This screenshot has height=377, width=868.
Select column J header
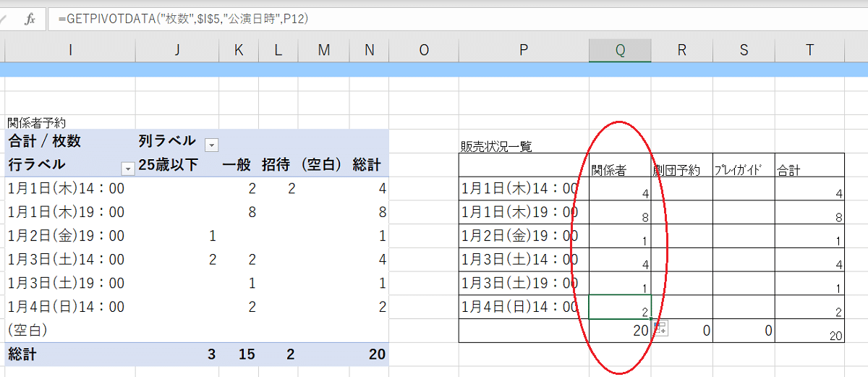point(177,49)
